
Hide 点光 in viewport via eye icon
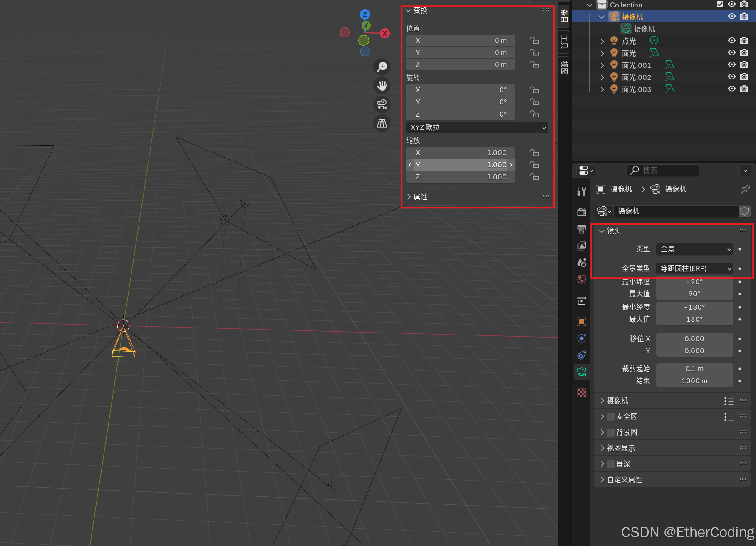tap(731, 41)
